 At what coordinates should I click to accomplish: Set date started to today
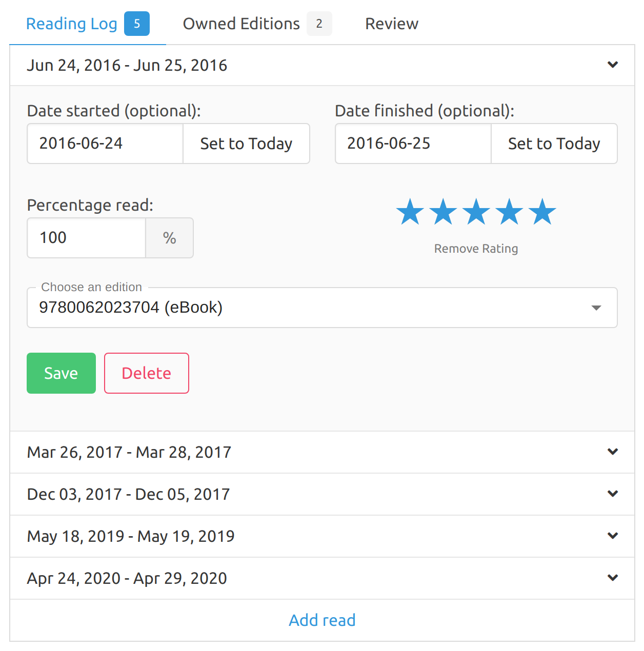click(246, 144)
